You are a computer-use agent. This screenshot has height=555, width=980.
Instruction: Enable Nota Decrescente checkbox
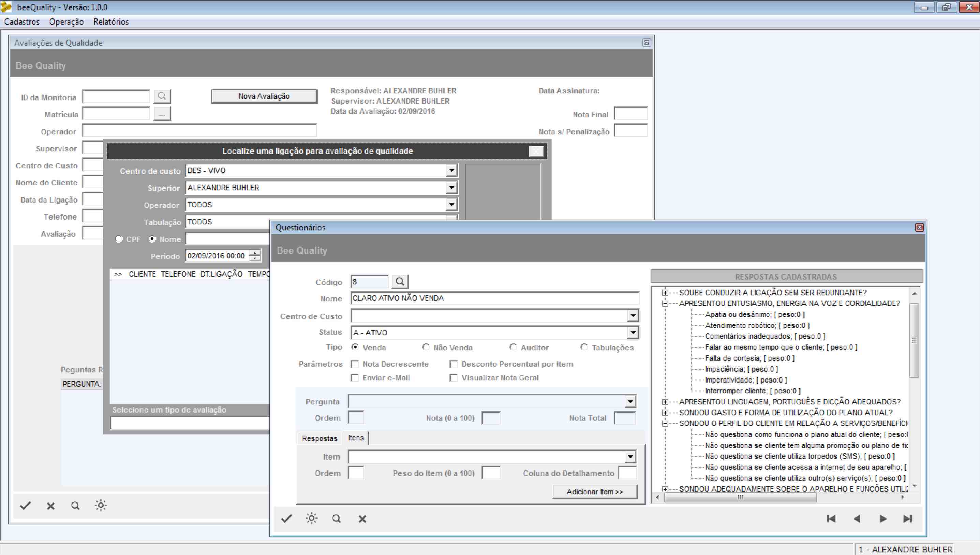355,364
